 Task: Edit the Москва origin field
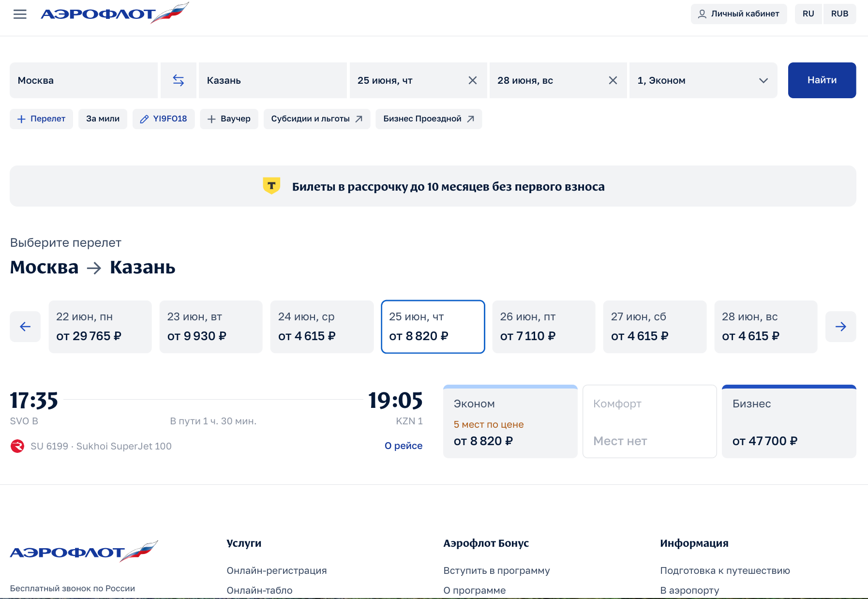pos(84,80)
